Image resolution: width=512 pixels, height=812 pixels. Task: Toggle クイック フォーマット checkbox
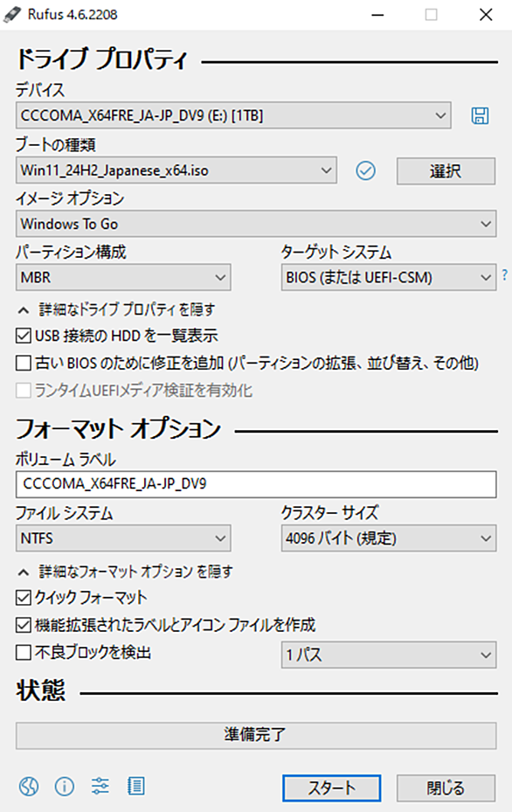pyautogui.click(x=24, y=598)
